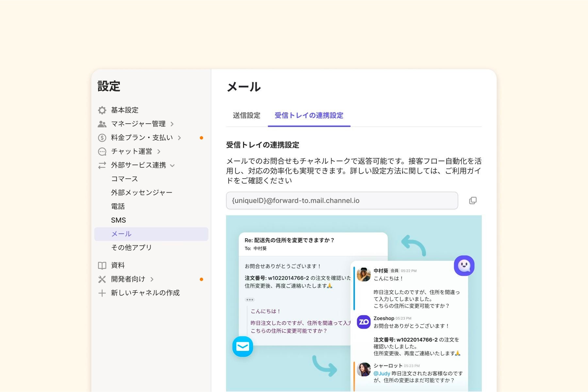The height and width of the screenshot is (392, 588).
Task: Click the orange dot beside 開発者向け
Action: (x=202, y=279)
